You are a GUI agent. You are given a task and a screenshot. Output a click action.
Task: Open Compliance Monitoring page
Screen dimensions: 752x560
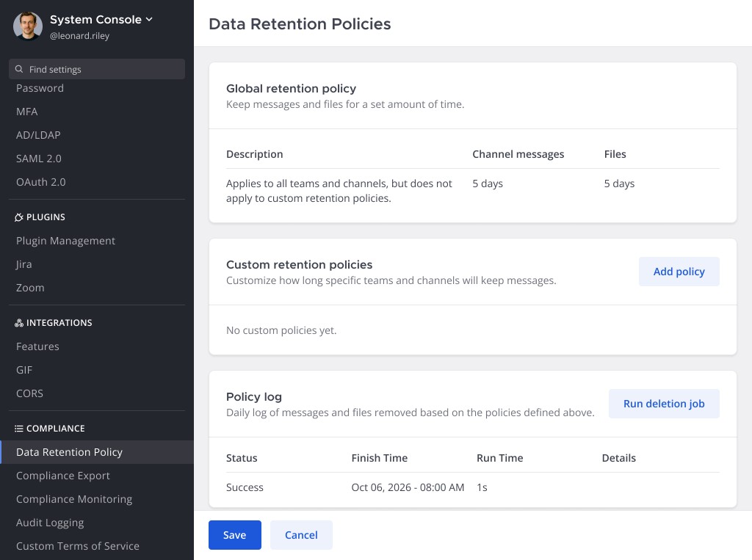tap(74, 499)
